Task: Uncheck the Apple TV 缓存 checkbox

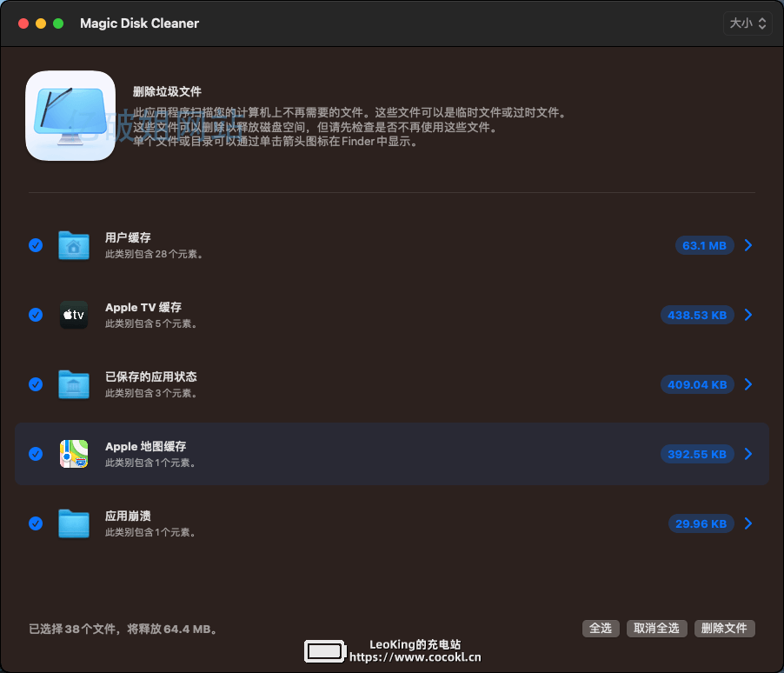Action: tap(36, 315)
